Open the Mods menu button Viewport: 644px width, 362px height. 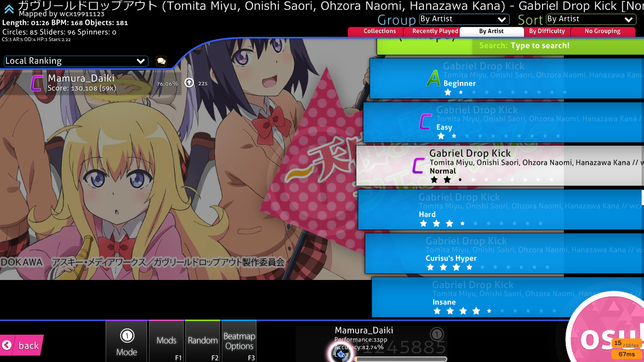point(166,341)
